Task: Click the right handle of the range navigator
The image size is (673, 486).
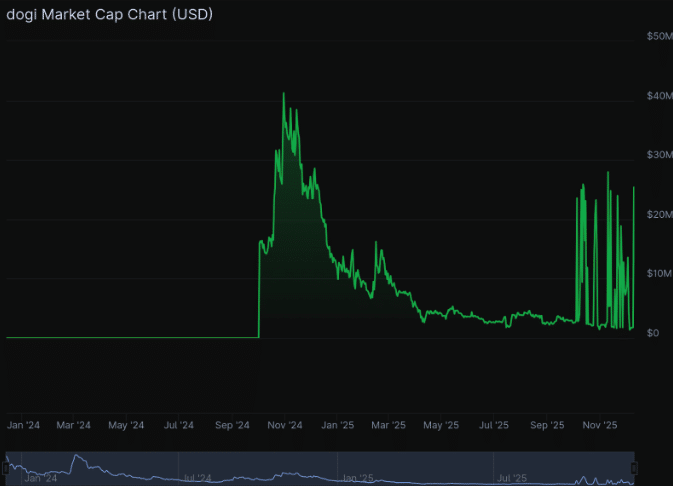Action: (x=633, y=467)
